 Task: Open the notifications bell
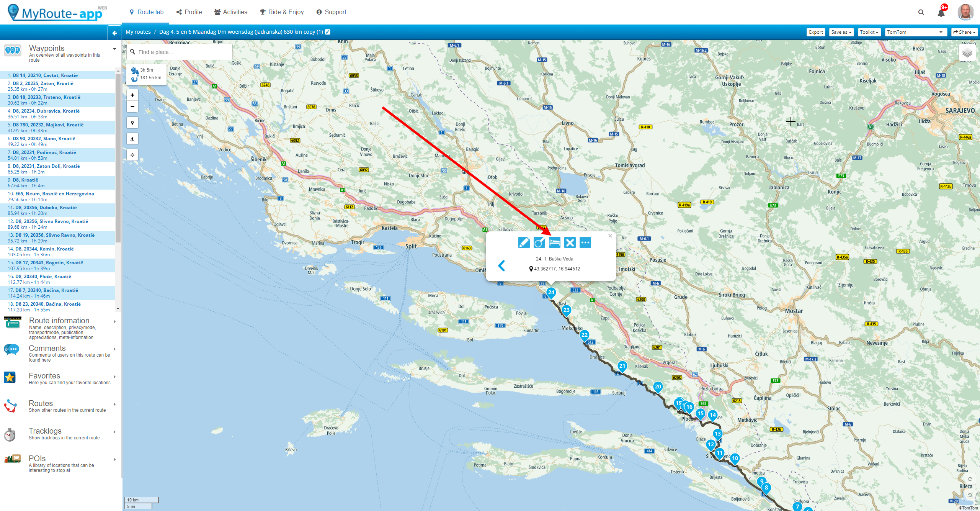(941, 13)
